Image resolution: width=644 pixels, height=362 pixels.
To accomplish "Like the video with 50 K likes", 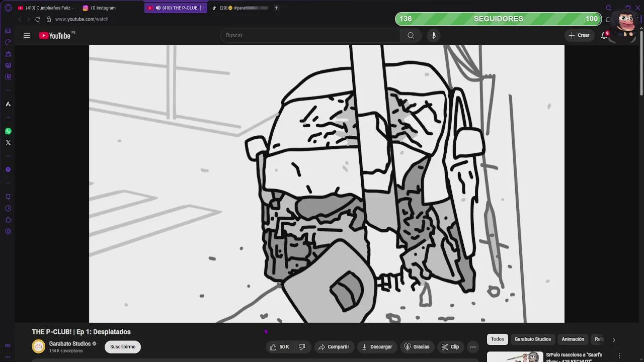I will coord(279,347).
